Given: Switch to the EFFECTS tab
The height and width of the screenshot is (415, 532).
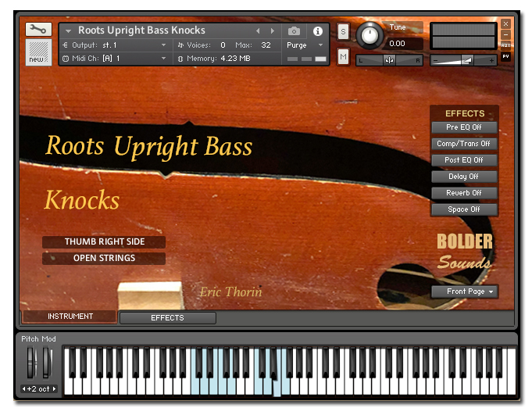Looking at the screenshot, I should (x=167, y=318).
